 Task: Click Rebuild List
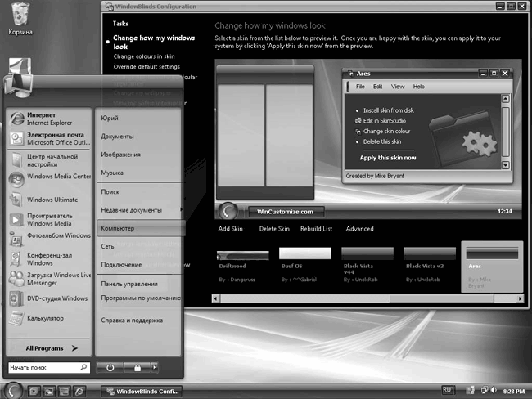316,229
